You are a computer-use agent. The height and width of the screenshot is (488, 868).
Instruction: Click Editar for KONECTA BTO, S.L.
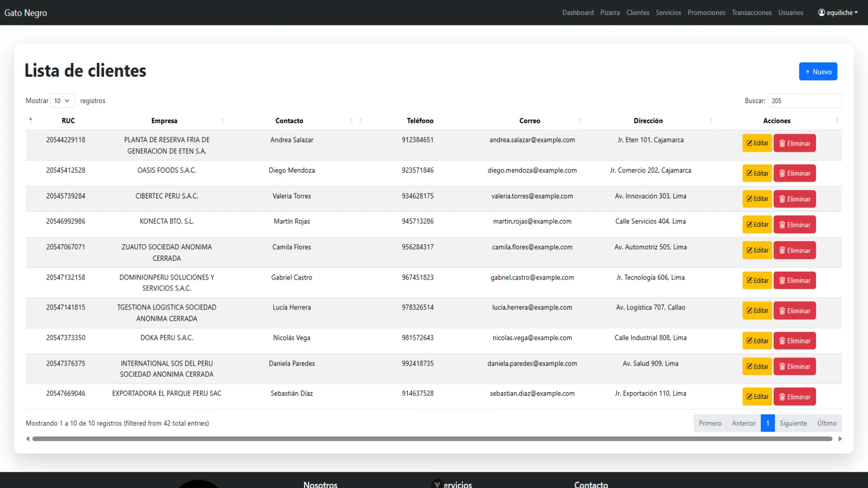click(757, 225)
